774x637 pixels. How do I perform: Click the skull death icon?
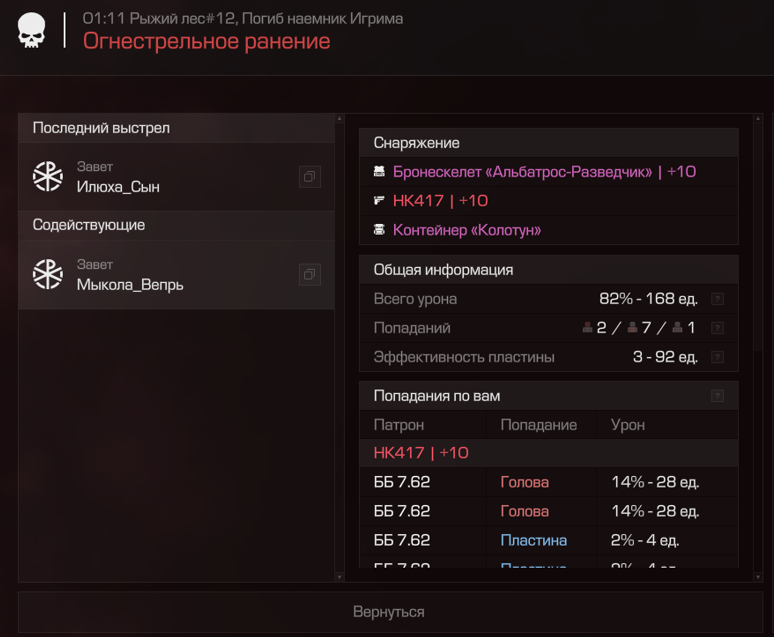coord(32,31)
